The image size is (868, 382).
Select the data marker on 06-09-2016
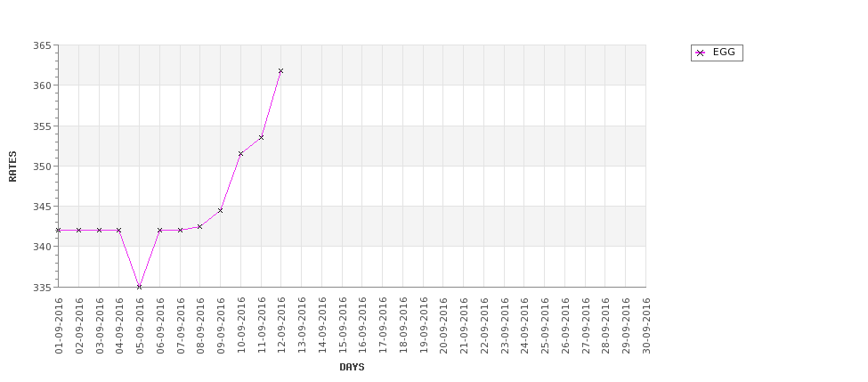point(159,230)
